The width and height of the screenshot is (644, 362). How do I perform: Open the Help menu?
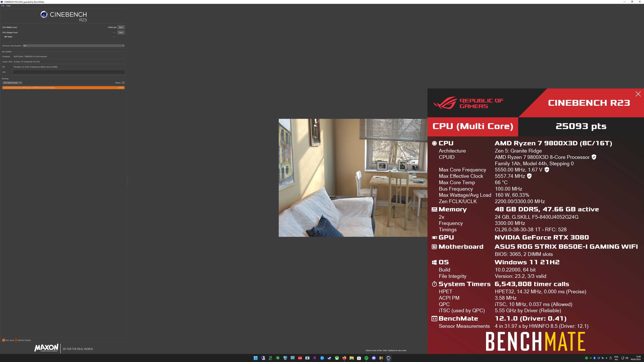[8, 6]
